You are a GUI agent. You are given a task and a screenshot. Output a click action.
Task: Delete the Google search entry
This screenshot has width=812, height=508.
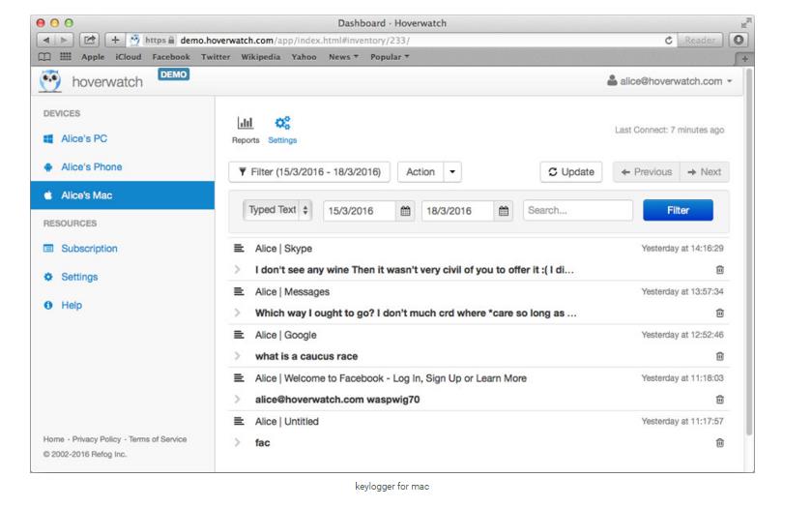[x=719, y=356]
